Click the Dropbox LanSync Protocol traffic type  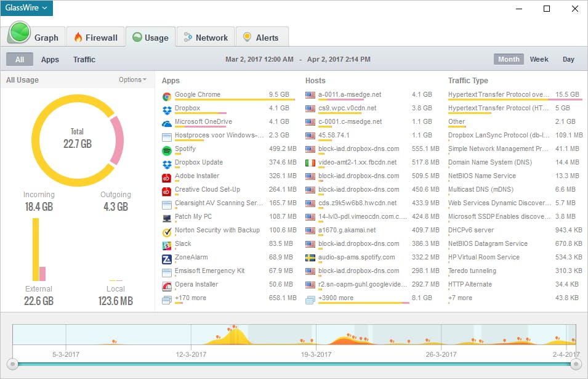tap(498, 135)
